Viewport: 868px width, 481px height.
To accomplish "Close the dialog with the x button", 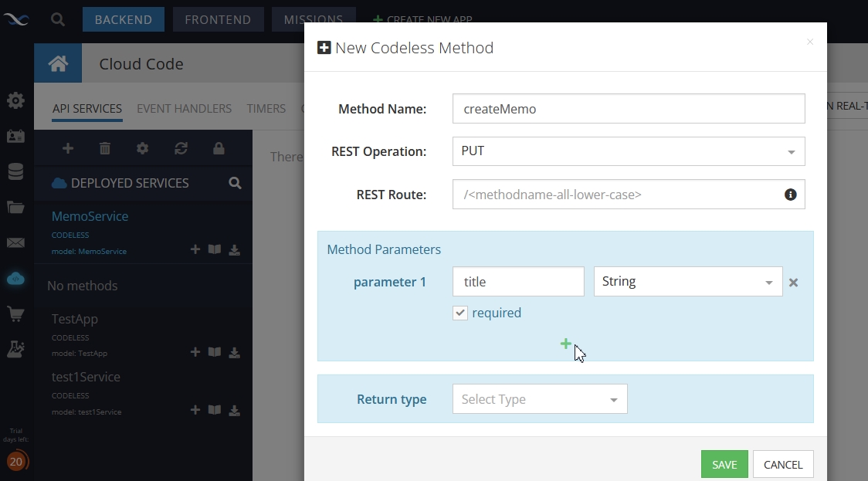I will coord(810,42).
